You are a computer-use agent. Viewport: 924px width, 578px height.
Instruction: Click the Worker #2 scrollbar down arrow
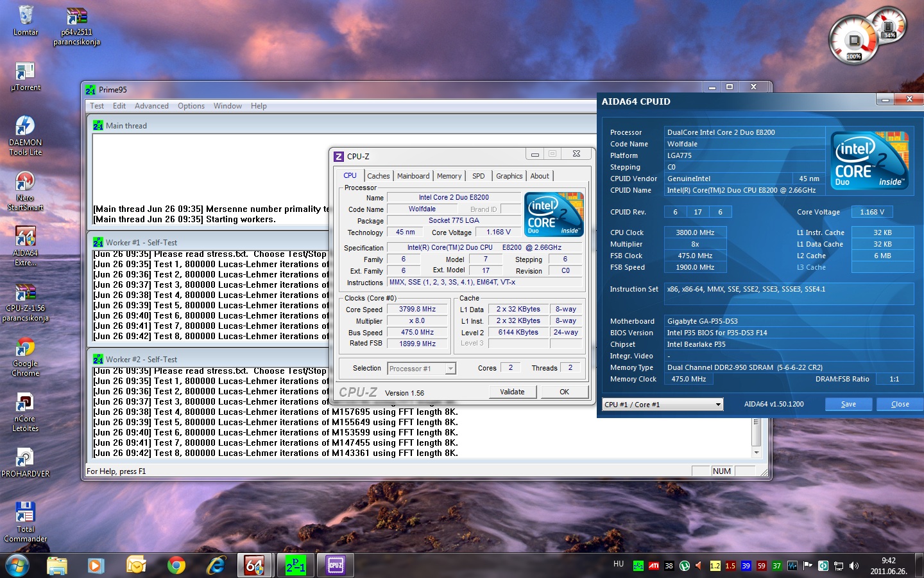pyautogui.click(x=756, y=453)
